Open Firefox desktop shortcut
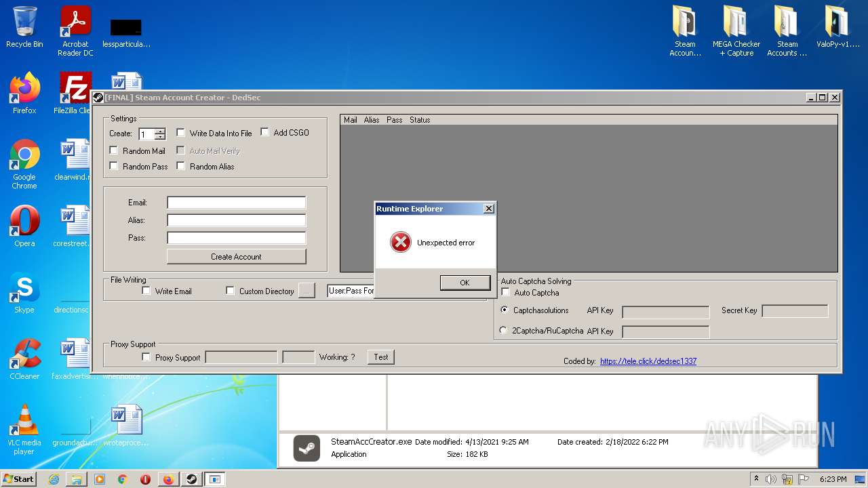The width and height of the screenshot is (868, 488). [x=24, y=94]
